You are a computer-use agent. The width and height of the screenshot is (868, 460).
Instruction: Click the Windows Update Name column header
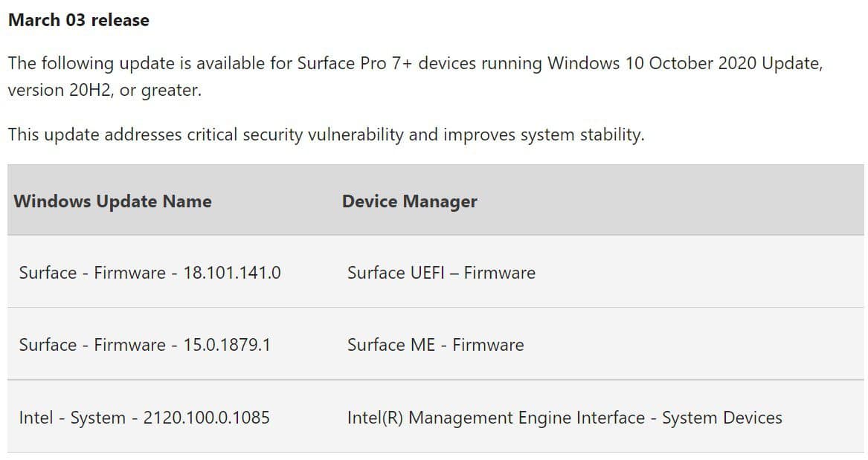[x=112, y=201]
